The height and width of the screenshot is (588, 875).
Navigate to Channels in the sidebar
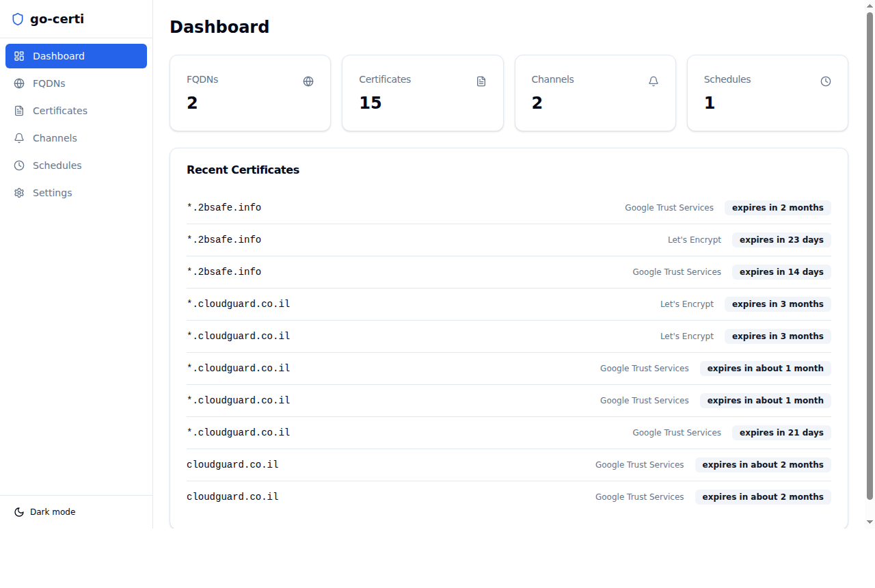[76, 138]
